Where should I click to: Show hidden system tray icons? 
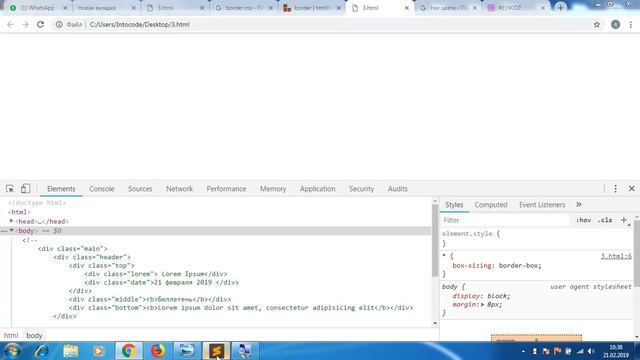pos(523,351)
